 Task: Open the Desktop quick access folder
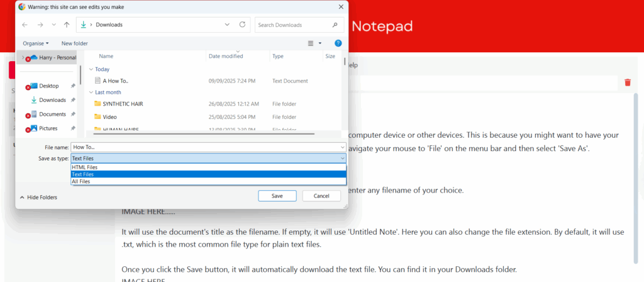click(48, 86)
